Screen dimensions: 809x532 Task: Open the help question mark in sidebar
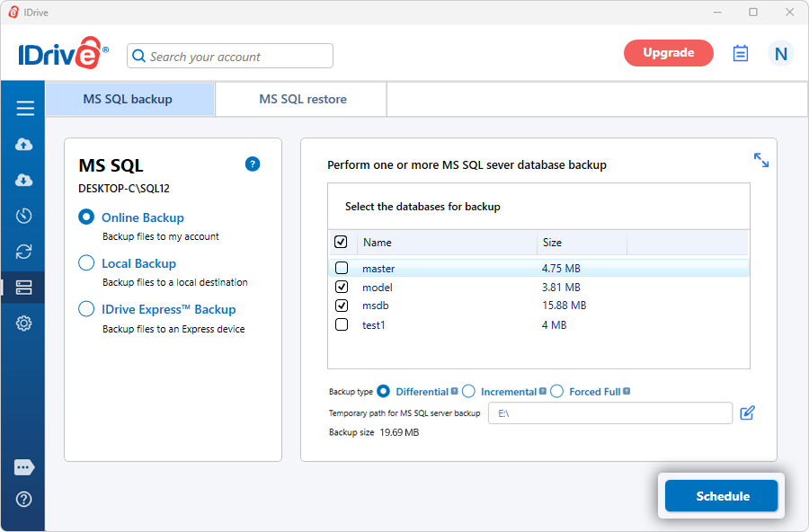(x=23, y=499)
